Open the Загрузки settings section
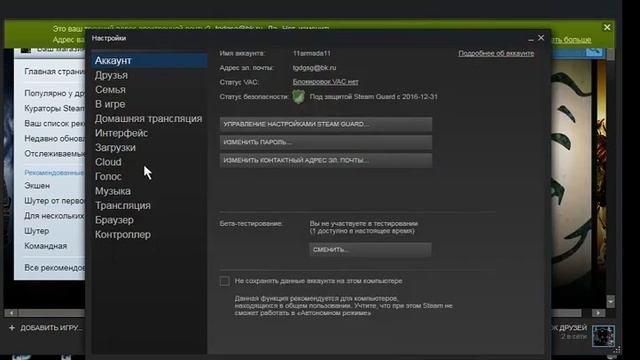The image size is (640, 360). tap(115, 147)
